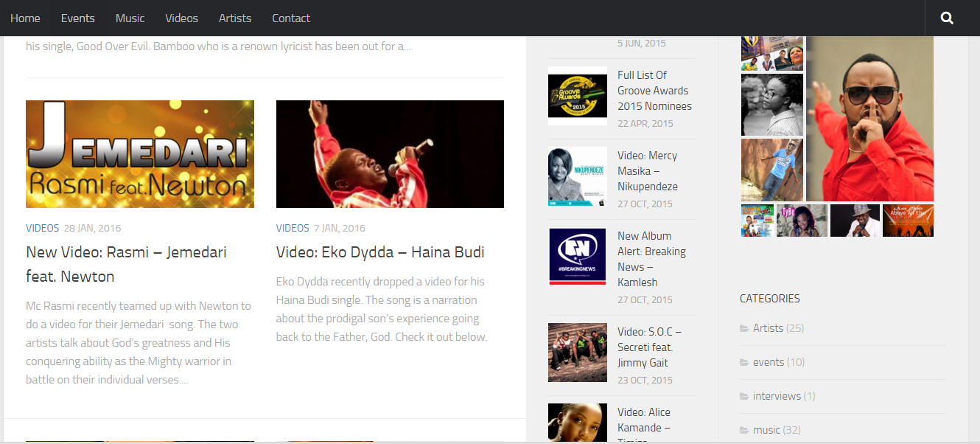Go to the Events page
Viewport: 980px width, 444px height.
[x=77, y=18]
